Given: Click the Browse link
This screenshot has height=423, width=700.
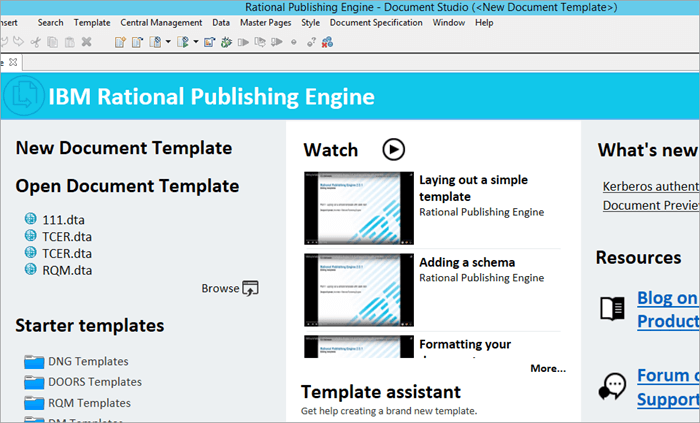Looking at the screenshot, I should 220,288.
